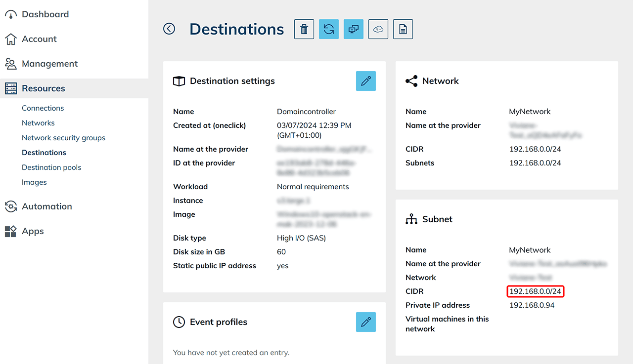Image resolution: width=633 pixels, height=364 pixels.
Task: Open the Account section
Action: [x=39, y=39]
